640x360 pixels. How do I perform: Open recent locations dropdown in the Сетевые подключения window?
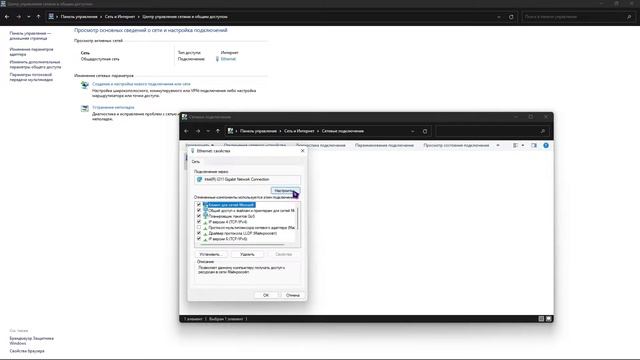click(208, 131)
